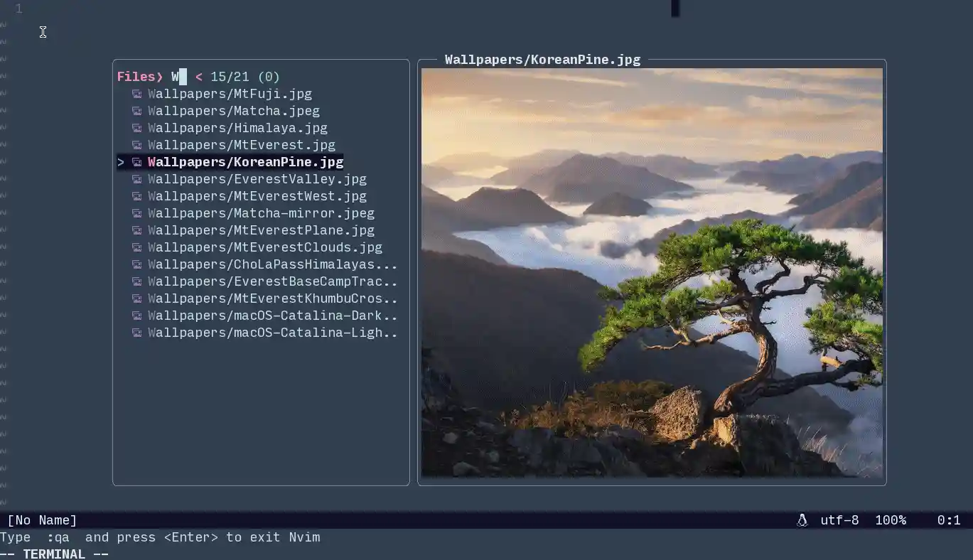This screenshot has width=973, height=560.
Task: Choose Wallpapers/MtEverestClouds.jpg from results
Action: coord(264,247)
